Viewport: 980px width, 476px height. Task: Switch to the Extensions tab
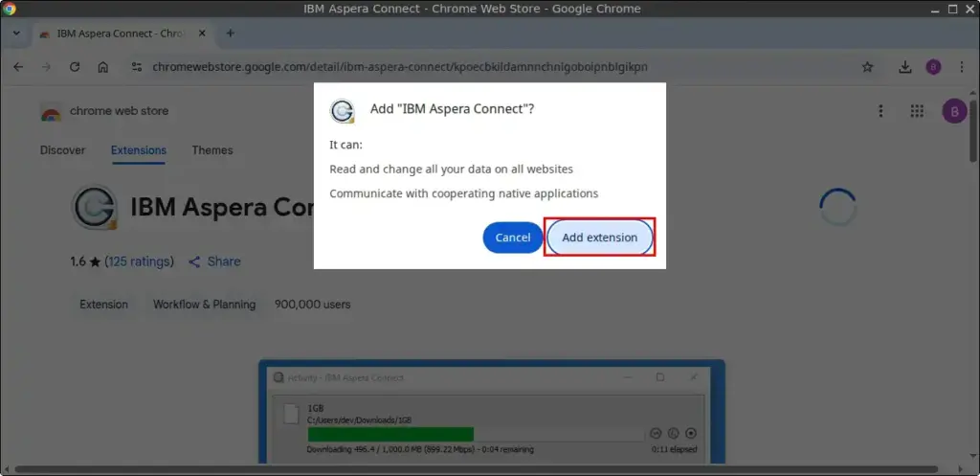139,150
